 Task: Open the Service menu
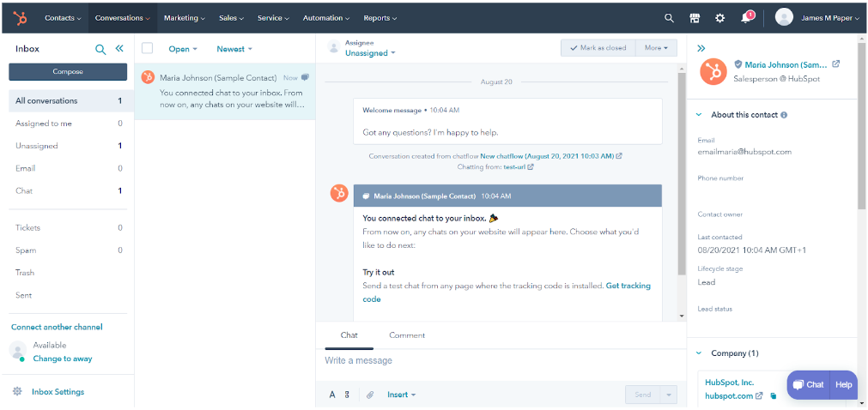273,18
